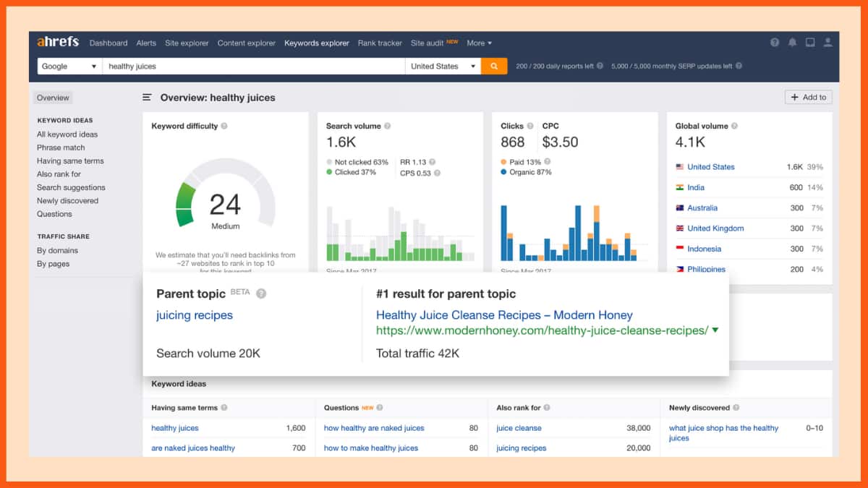Open Questions in sidebar

54,214
